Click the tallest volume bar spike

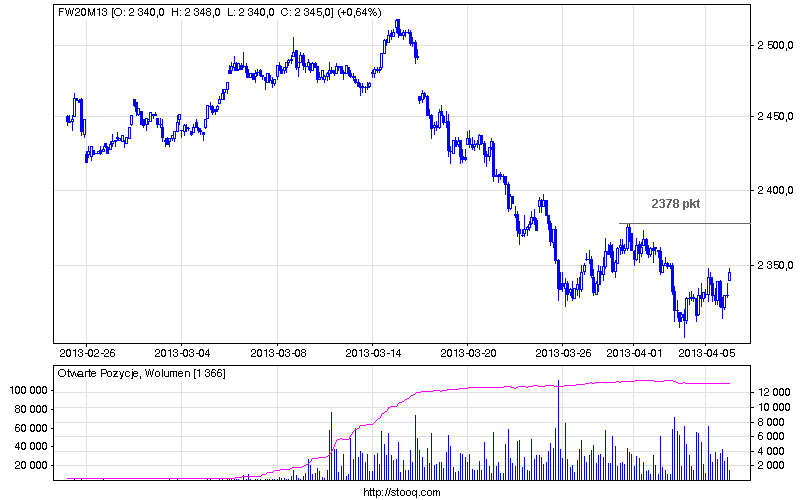[559, 430]
